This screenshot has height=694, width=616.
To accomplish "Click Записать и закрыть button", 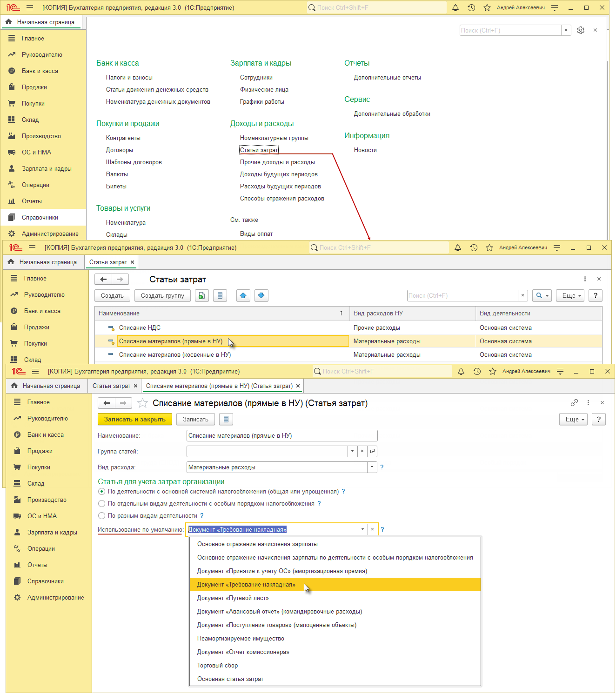I will coord(135,419).
